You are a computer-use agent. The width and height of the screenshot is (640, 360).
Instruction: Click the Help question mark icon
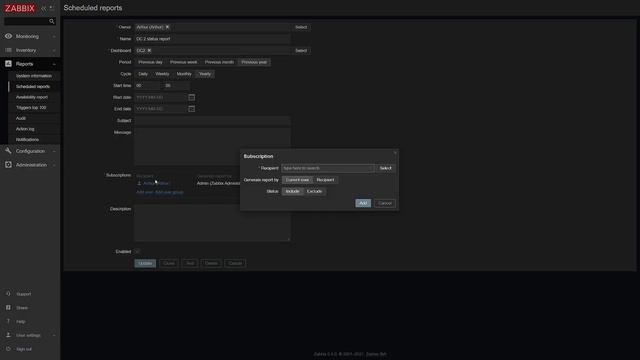click(x=8, y=322)
